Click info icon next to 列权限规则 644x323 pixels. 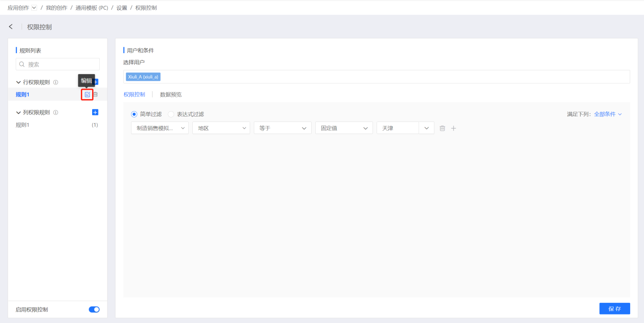56,113
